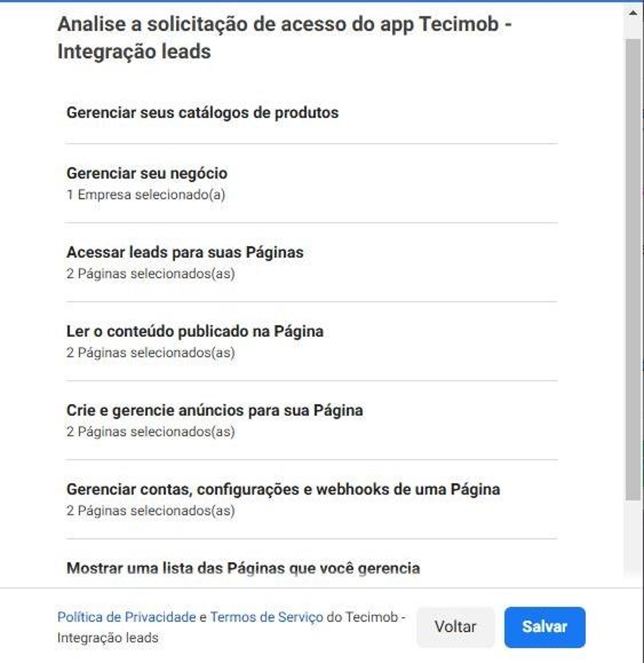Screen dimensions: 644x663
Task: Select the Gerenciar seu negócio permission
Action: point(147,173)
